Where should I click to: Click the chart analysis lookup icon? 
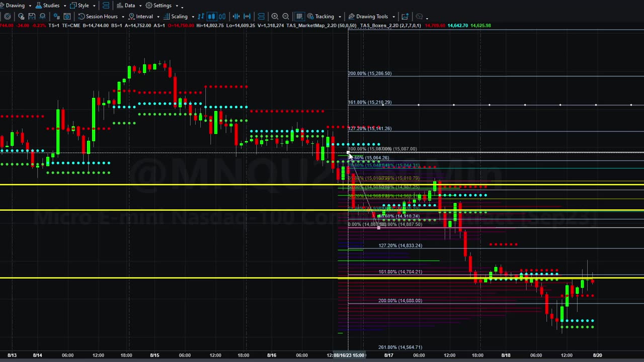pyautogui.click(x=21, y=17)
